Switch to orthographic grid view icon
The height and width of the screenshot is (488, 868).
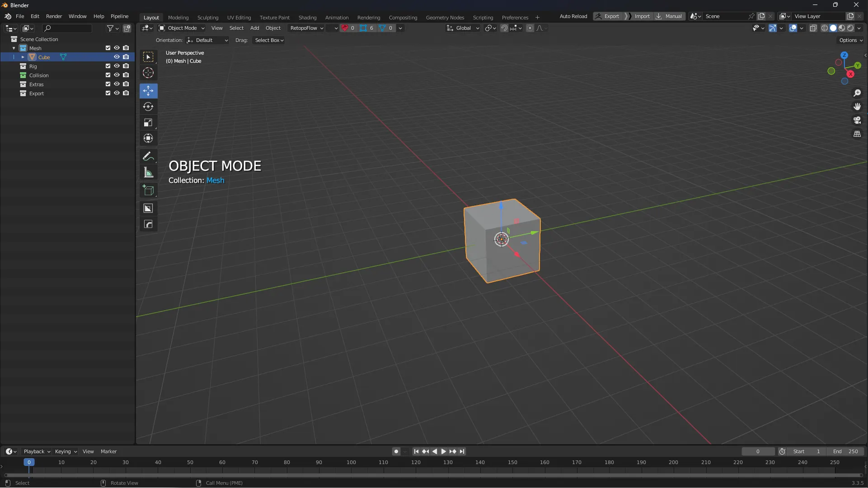[x=857, y=134]
